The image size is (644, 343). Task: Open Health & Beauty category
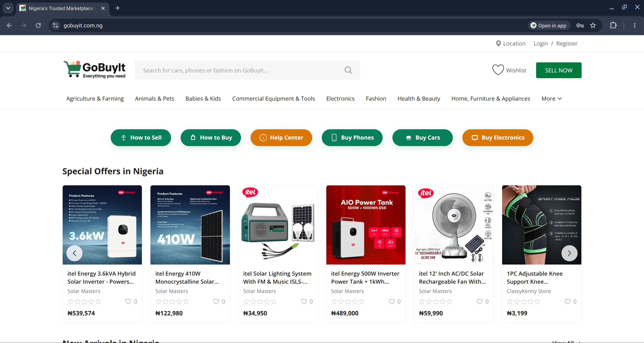click(419, 99)
